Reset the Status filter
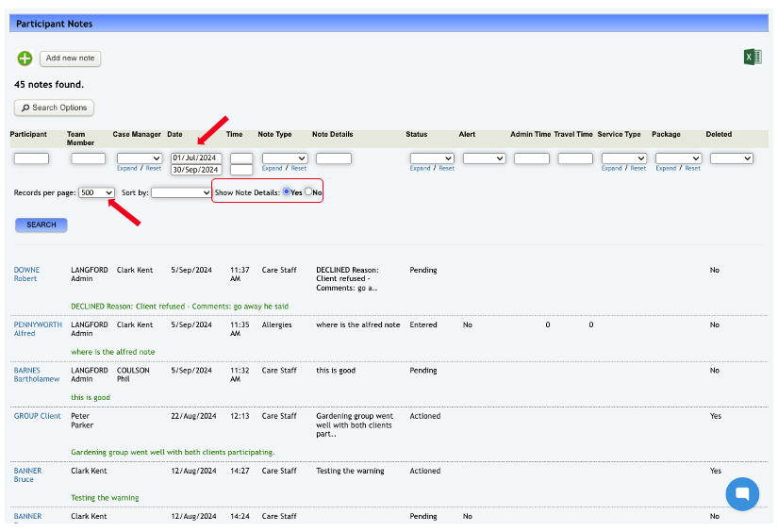The height and width of the screenshot is (532, 778). coord(447,169)
